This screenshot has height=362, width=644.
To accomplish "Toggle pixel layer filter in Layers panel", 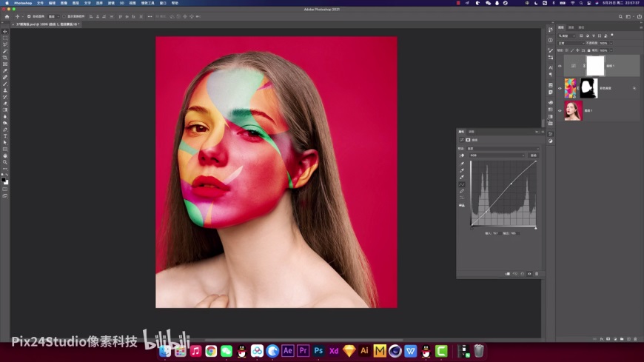I will coord(581,36).
